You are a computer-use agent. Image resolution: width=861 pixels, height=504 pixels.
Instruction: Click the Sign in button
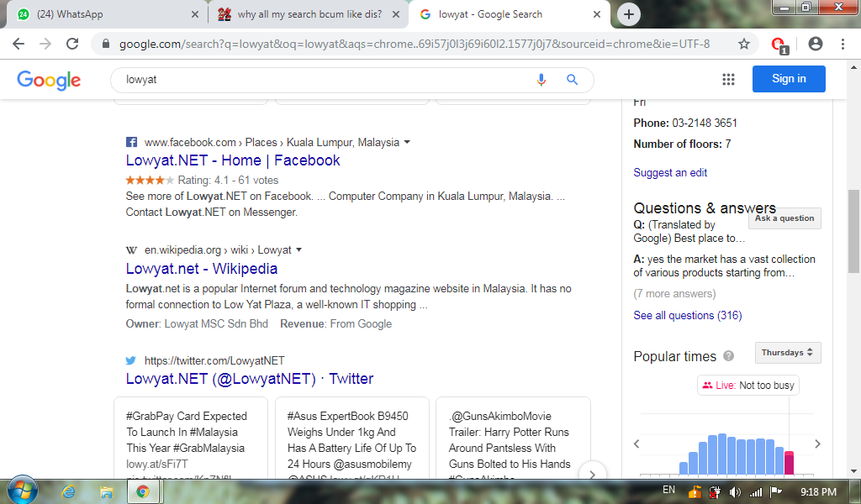[x=789, y=79]
